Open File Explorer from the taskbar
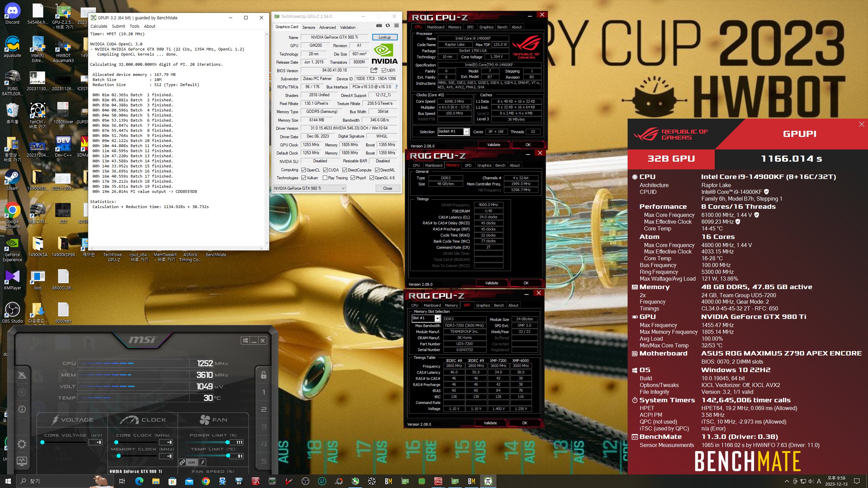This screenshot has height=488, width=868. point(156,481)
